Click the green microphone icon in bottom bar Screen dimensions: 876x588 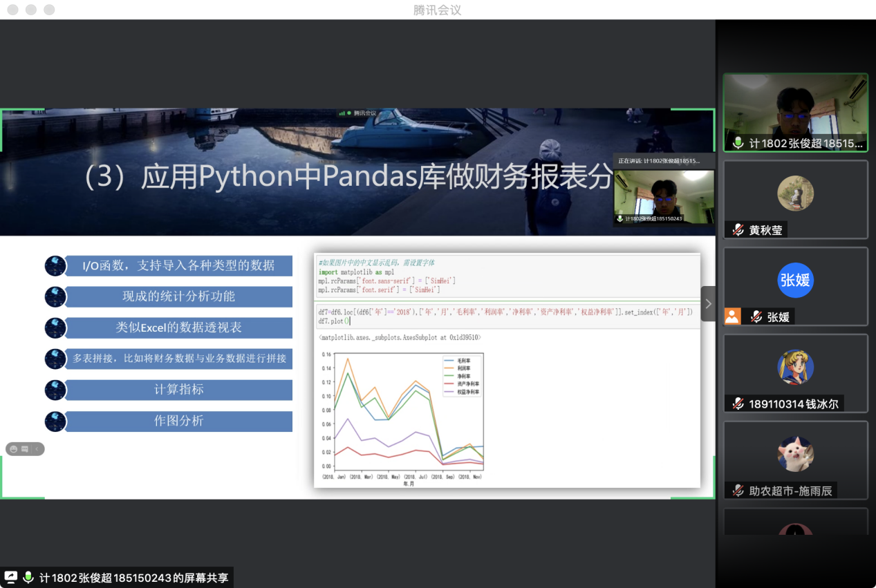(28, 577)
